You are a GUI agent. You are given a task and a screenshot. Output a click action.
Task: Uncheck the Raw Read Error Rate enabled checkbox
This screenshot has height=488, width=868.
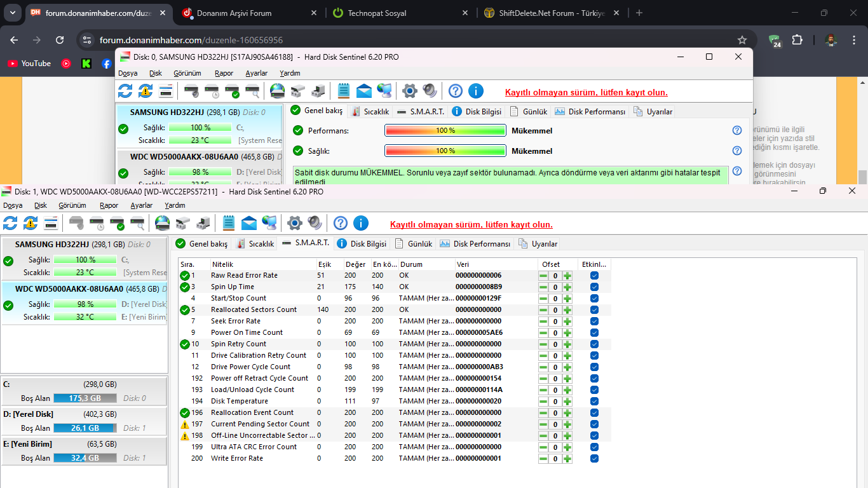(594, 275)
